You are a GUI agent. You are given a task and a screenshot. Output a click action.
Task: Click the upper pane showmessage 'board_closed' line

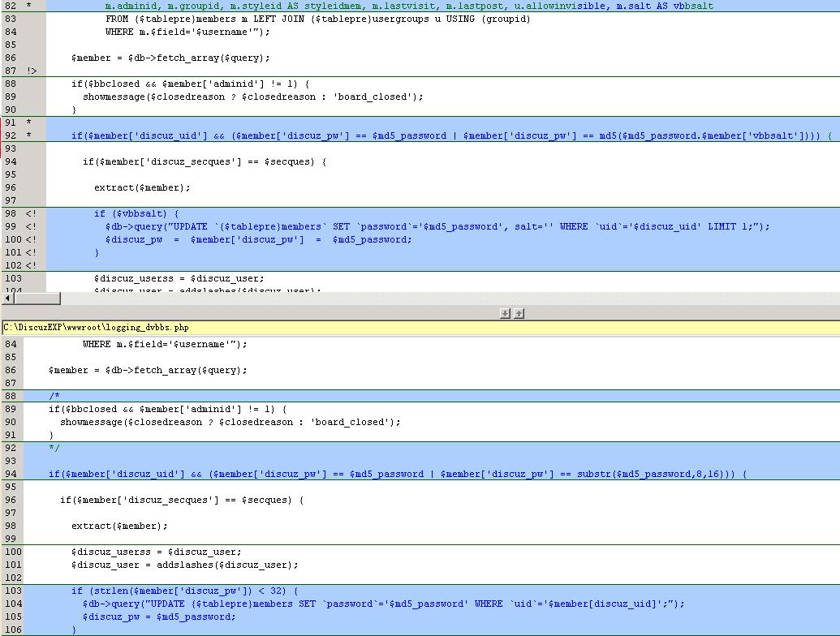[253, 97]
